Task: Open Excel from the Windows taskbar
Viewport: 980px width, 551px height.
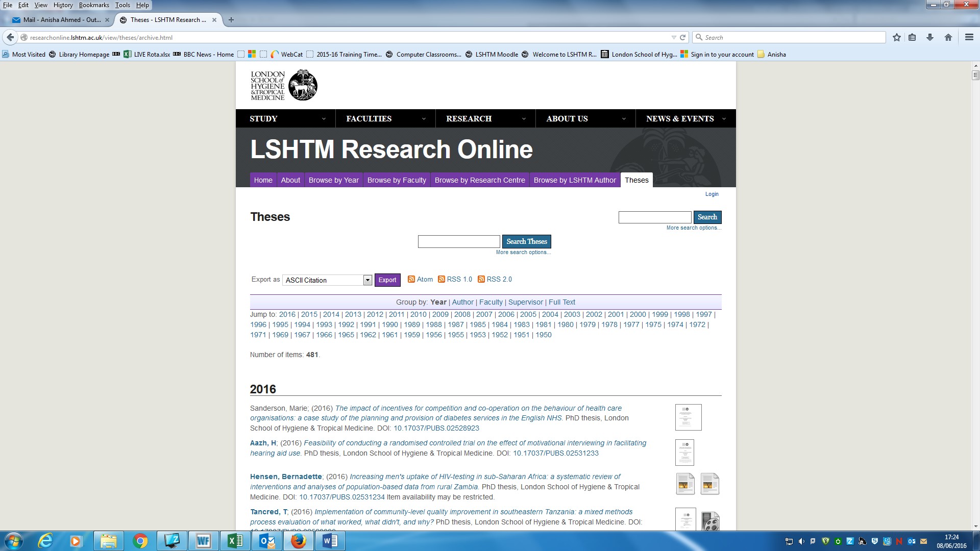Action: tap(235, 541)
